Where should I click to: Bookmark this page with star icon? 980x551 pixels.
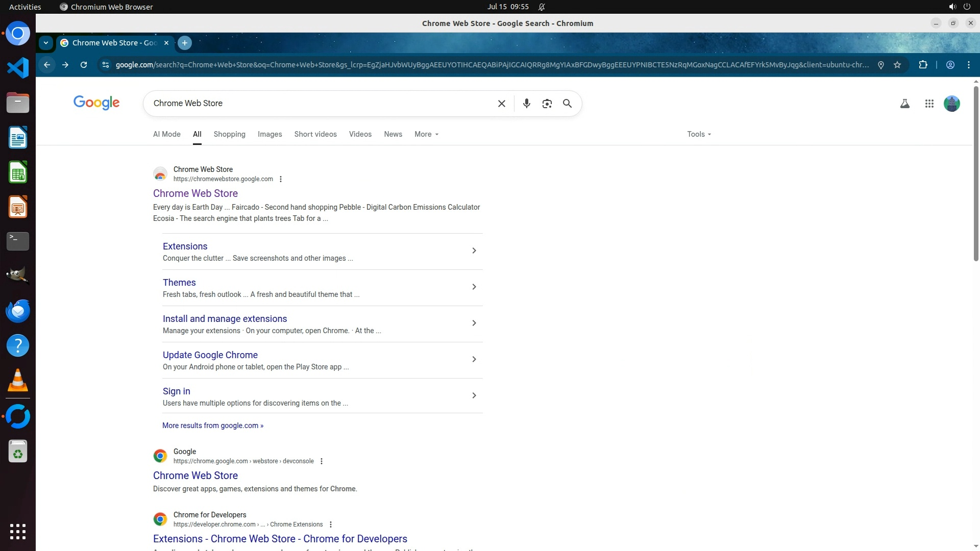pos(897,65)
